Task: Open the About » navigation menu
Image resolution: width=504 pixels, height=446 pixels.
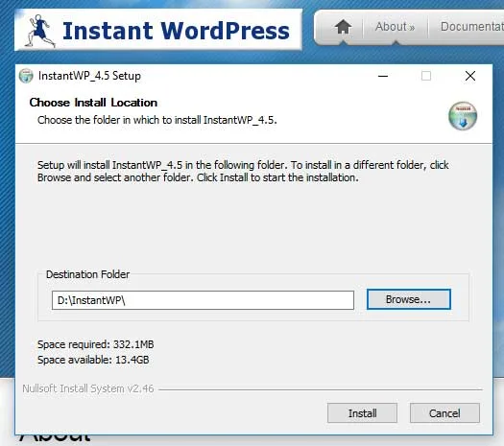Action: coord(395,27)
